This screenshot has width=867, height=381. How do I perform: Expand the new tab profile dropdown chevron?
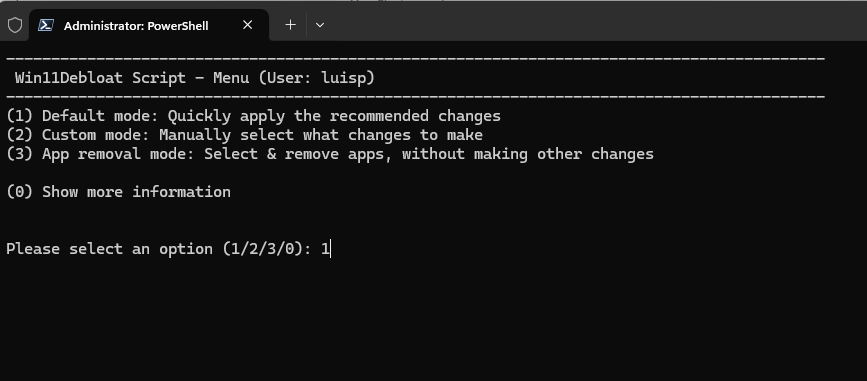point(320,25)
